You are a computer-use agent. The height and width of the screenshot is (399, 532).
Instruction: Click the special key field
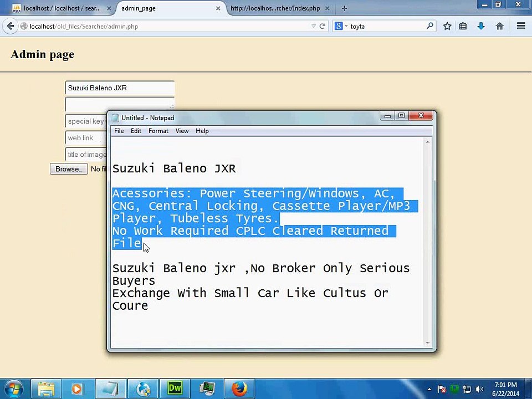[86, 121]
